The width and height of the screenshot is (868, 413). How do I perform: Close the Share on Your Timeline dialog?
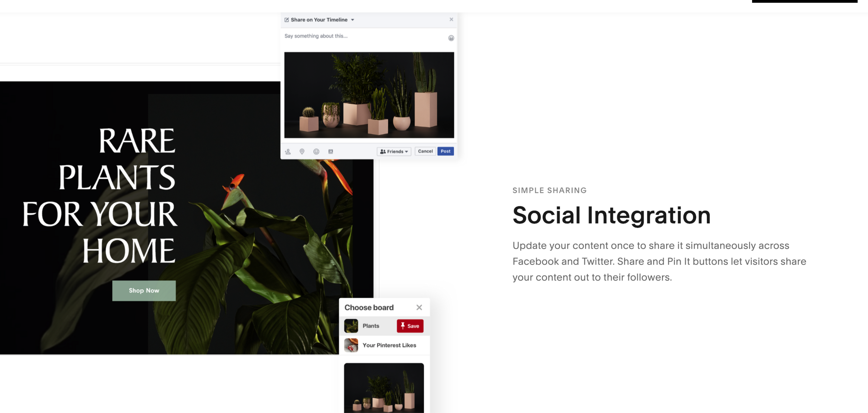tap(451, 19)
